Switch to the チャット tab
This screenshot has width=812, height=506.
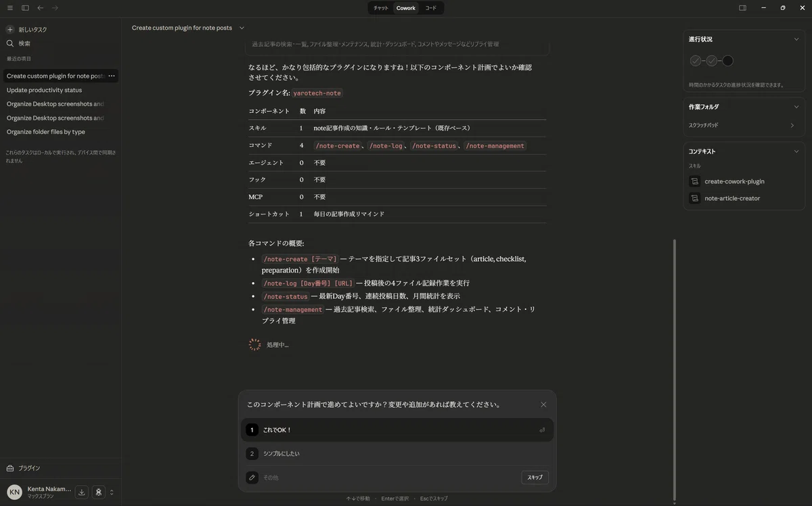[x=381, y=8]
